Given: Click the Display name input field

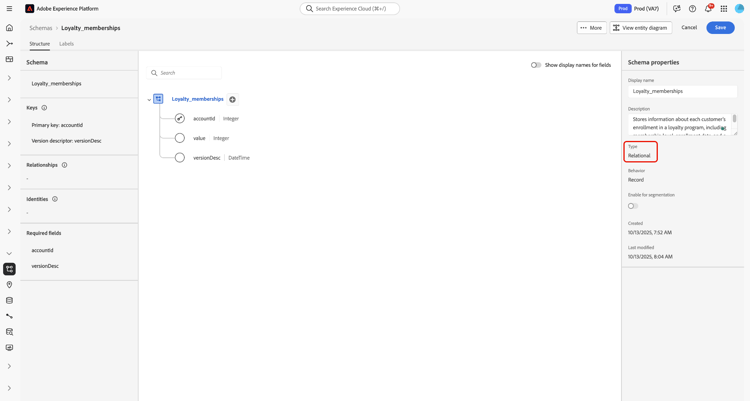Looking at the screenshot, I should pos(682,91).
